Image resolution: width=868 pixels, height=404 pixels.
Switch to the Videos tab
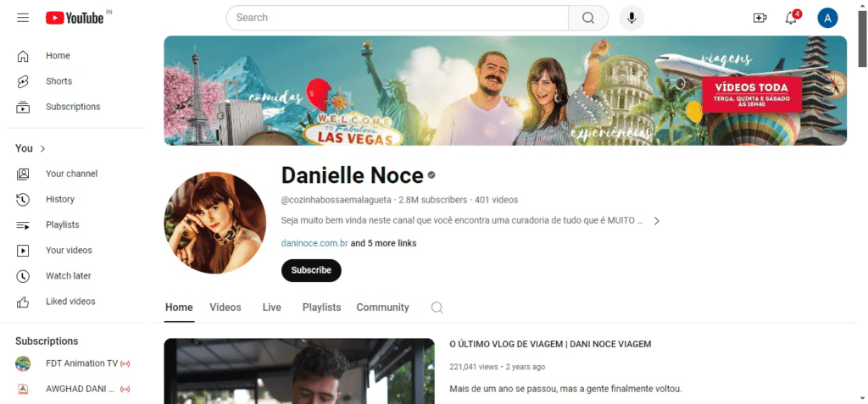pos(225,307)
